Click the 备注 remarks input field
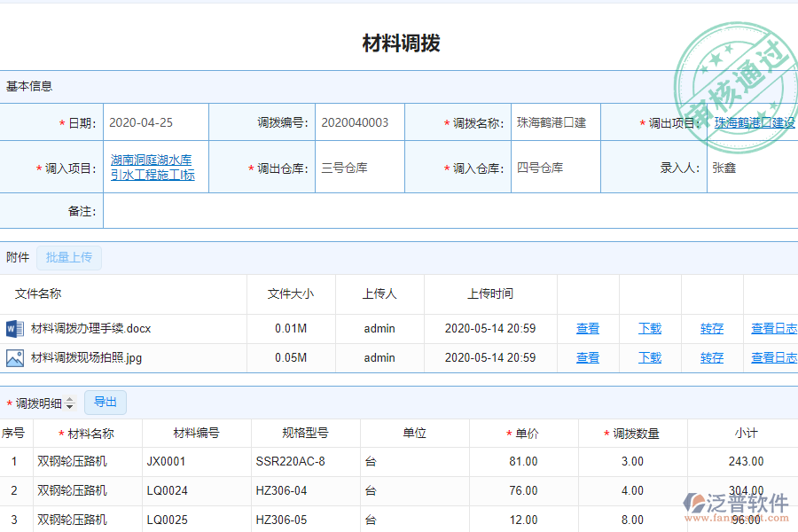Screen dimensions: 798x532 (x=355, y=210)
